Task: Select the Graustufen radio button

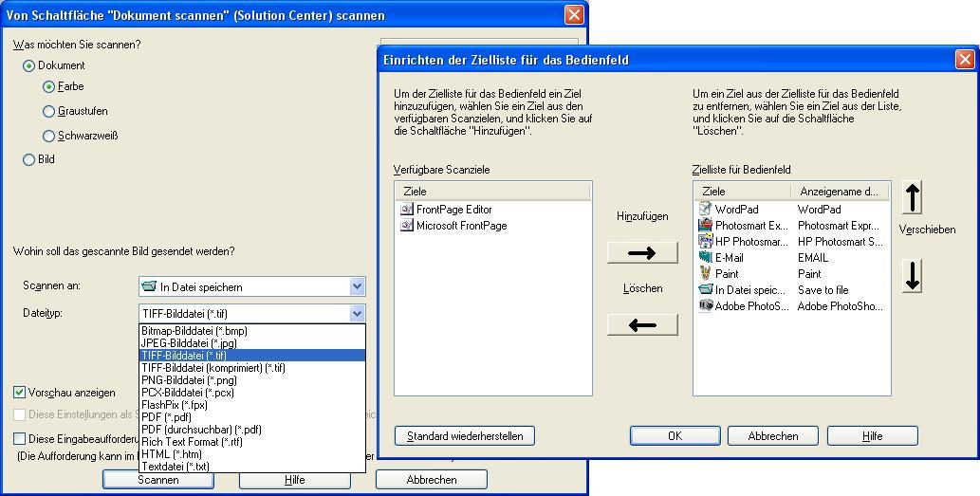Action: pyautogui.click(x=49, y=111)
